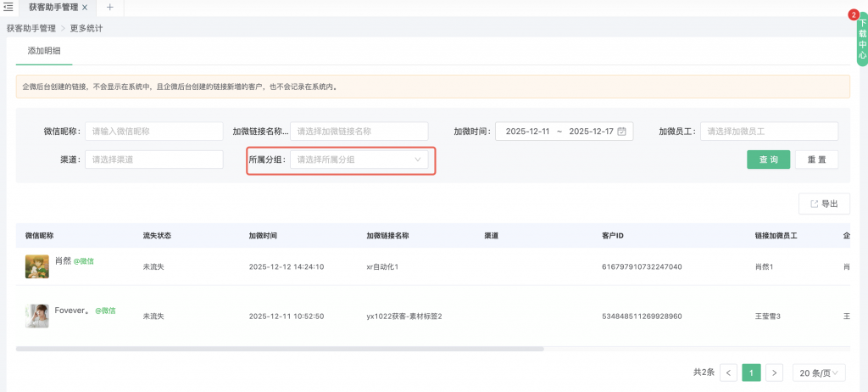
Task: Click the 微信昵称 input field
Action: coord(153,132)
